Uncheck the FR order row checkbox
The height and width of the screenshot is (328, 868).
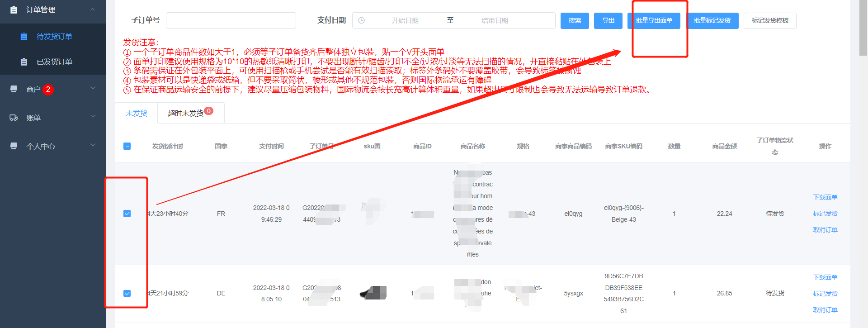(127, 214)
